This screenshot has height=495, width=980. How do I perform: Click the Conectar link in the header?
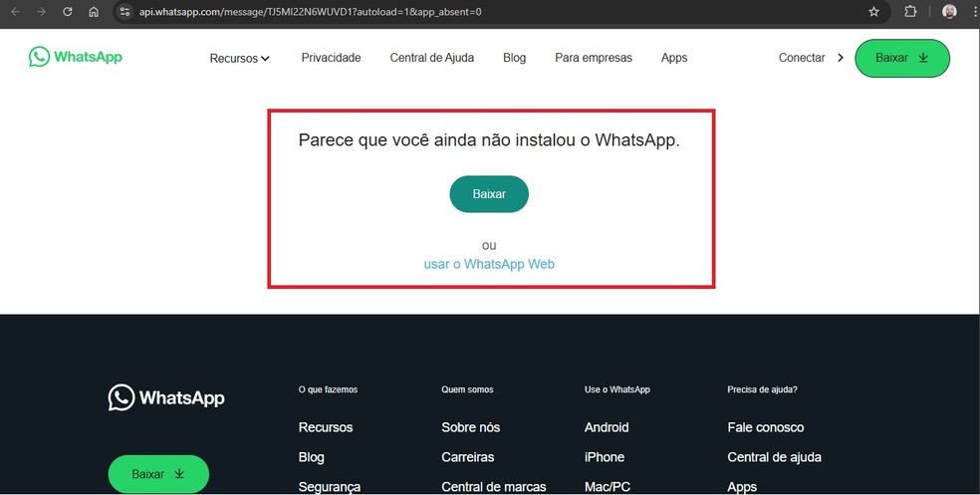click(802, 58)
